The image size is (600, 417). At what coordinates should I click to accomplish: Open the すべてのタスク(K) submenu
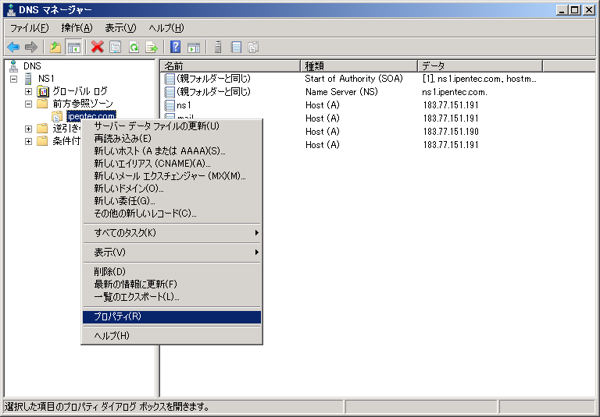pyautogui.click(x=172, y=233)
